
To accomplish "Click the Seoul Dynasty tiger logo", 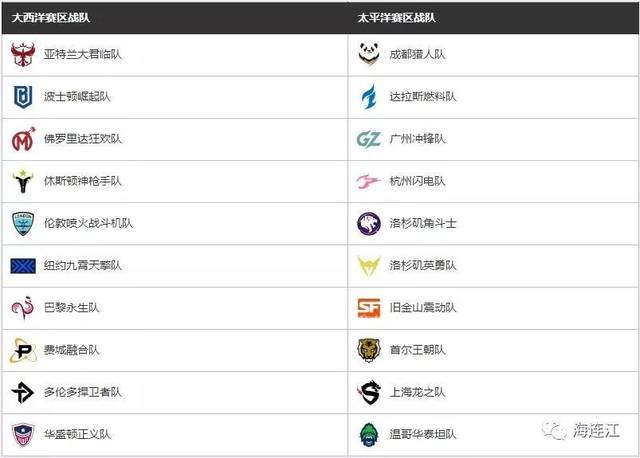I will point(369,350).
